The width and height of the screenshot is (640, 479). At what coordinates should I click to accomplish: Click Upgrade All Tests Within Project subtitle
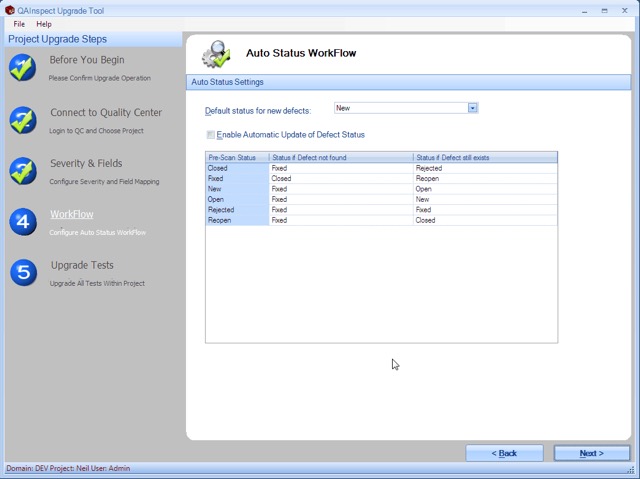pos(97,283)
